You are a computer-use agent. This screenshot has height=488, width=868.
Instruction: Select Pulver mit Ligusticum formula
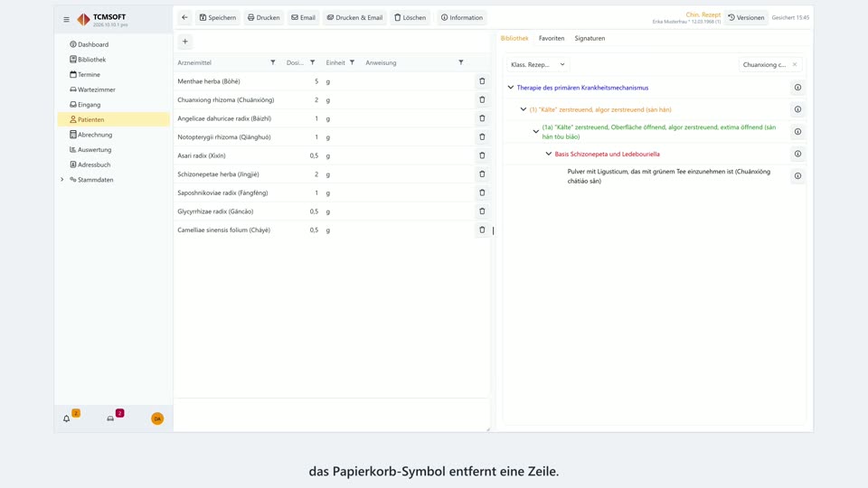coord(669,176)
